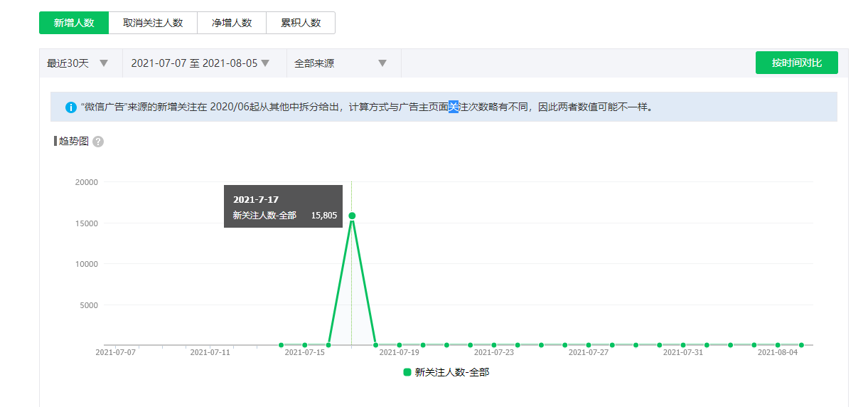Click the data point above 2021-07-23

[494, 345]
